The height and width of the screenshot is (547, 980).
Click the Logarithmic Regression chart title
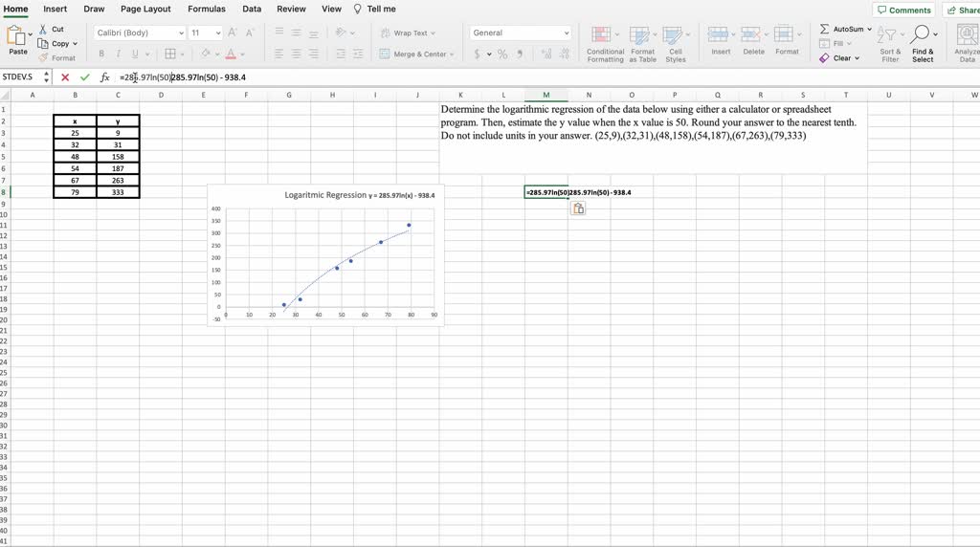click(x=325, y=195)
